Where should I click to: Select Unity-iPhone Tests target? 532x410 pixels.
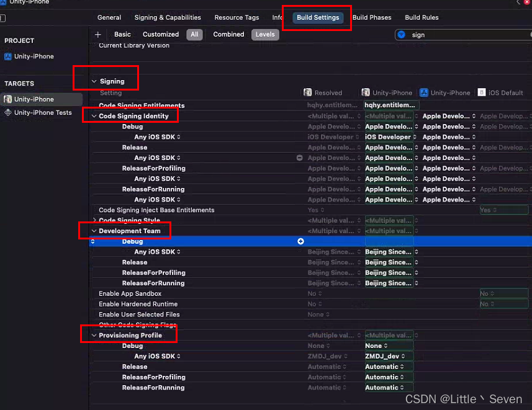43,113
